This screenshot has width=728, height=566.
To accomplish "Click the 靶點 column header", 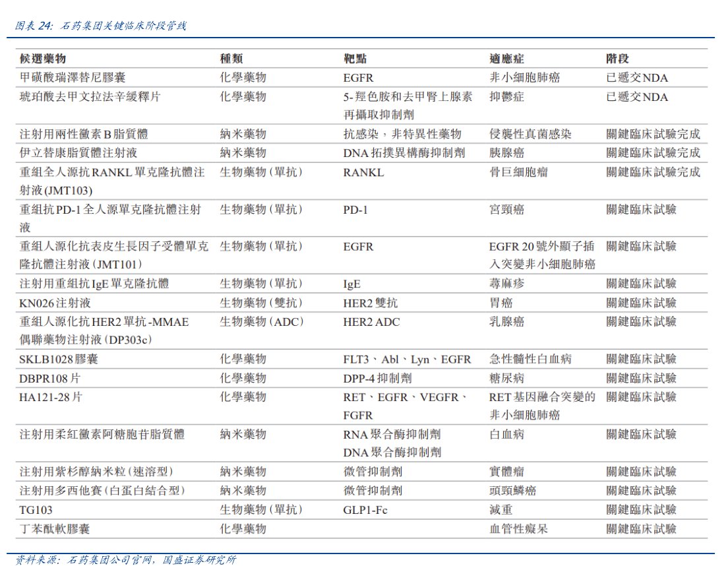I will [x=355, y=59].
